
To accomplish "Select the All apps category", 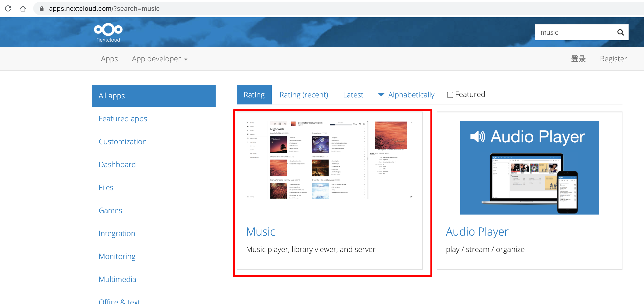I will pyautogui.click(x=153, y=96).
